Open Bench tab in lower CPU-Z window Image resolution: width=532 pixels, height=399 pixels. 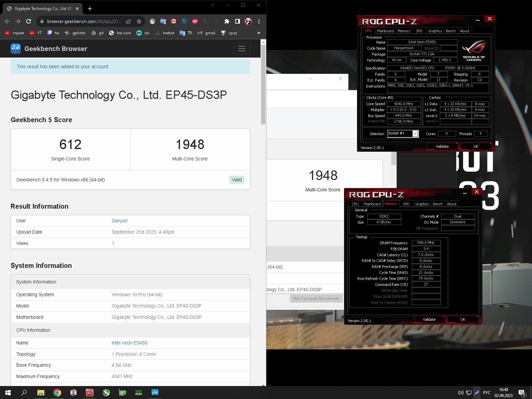tap(438, 204)
